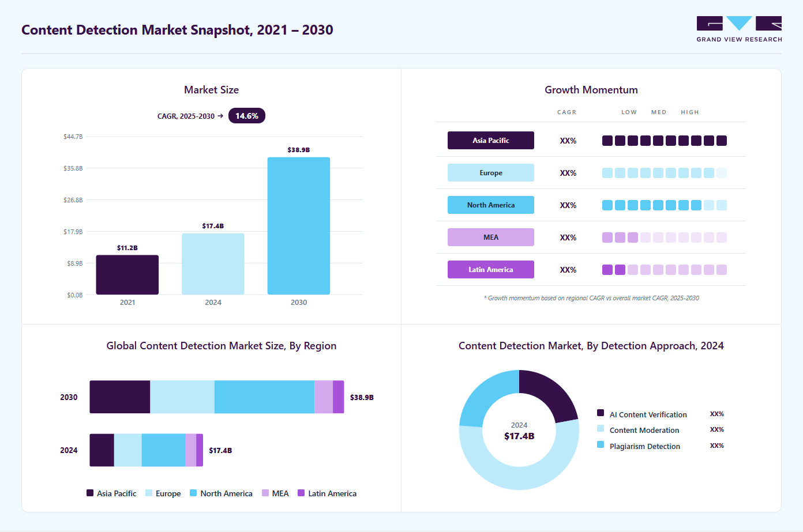Click the $38.9B label beside 2030 stacked bar
The width and height of the screenshot is (803, 532).
coord(362,397)
